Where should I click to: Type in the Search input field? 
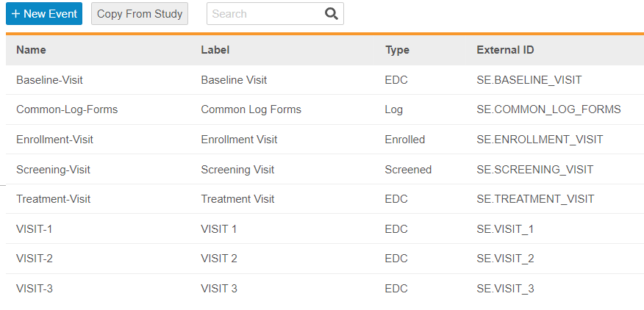265,14
